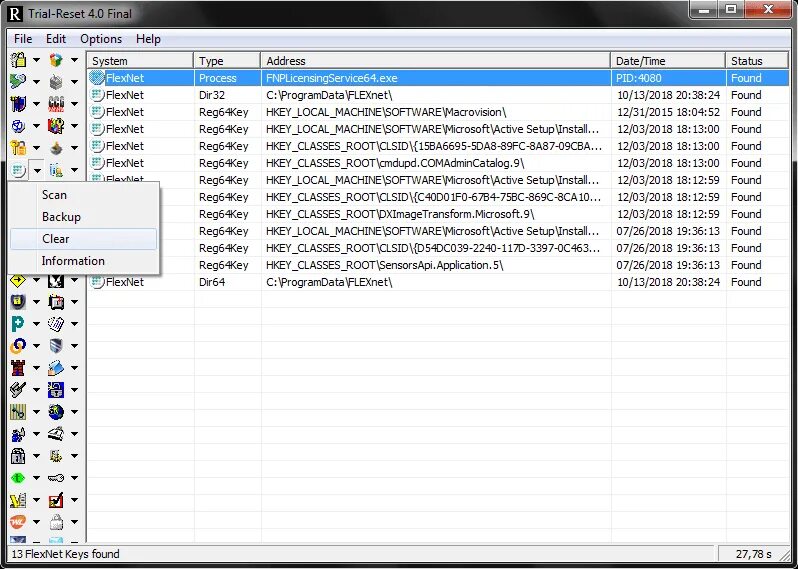
Task: Click the yellow padlock with key icon
Action: coord(18,60)
